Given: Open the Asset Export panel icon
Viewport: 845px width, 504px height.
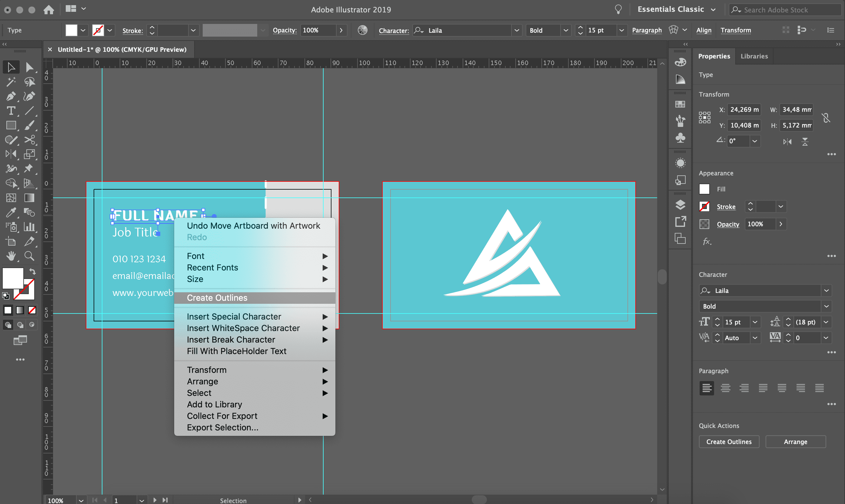Looking at the screenshot, I should (x=680, y=222).
